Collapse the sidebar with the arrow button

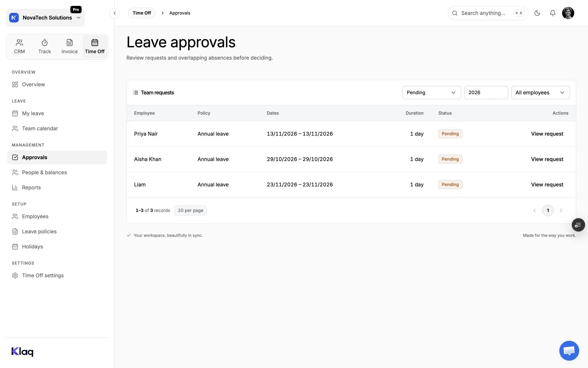click(115, 13)
